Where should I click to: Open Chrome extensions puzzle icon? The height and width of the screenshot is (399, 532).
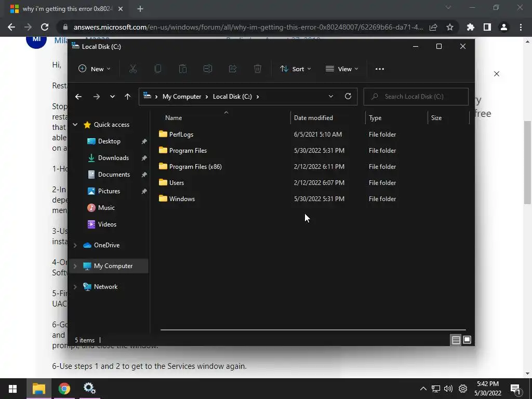(x=471, y=27)
